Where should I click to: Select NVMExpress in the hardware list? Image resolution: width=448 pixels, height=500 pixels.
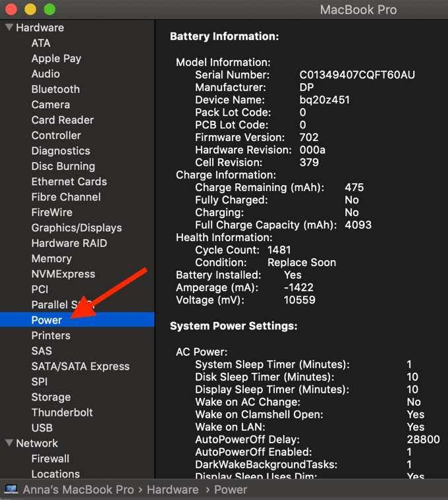coord(63,274)
